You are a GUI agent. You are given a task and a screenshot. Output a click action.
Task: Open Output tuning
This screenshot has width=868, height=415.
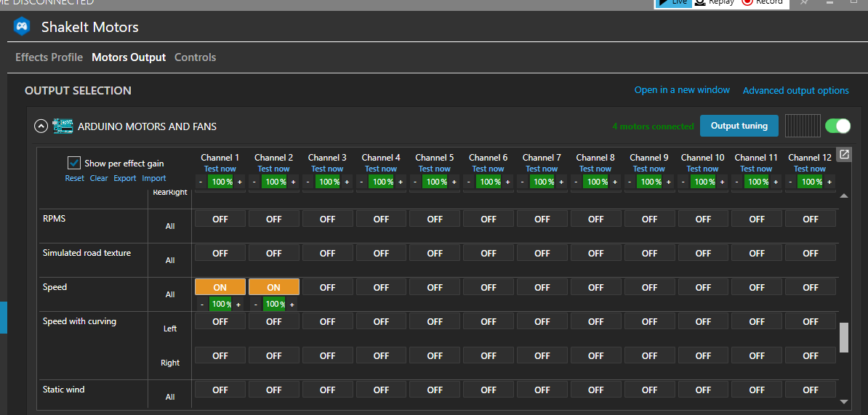(x=739, y=126)
